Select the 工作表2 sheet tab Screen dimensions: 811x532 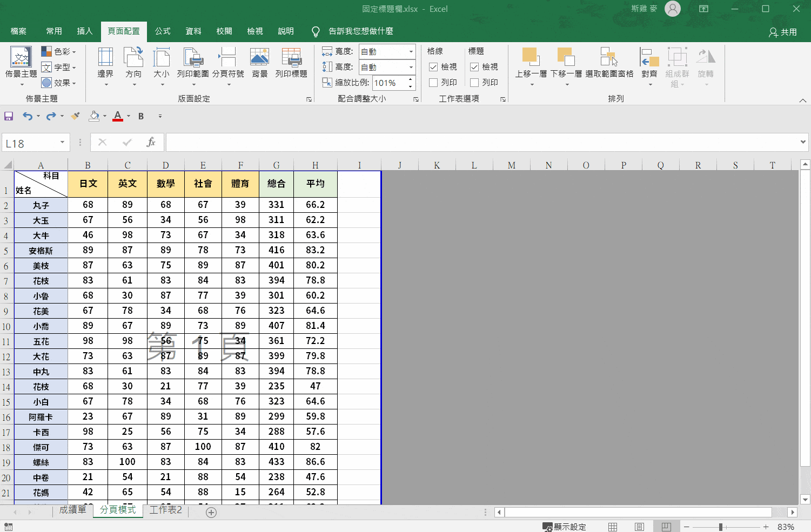tap(165, 509)
